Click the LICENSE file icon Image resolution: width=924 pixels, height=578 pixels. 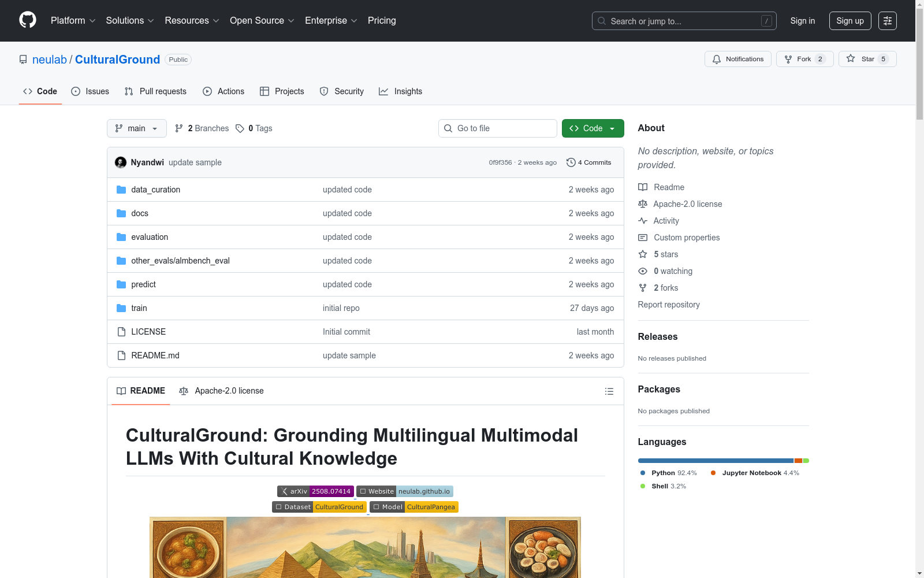(121, 332)
